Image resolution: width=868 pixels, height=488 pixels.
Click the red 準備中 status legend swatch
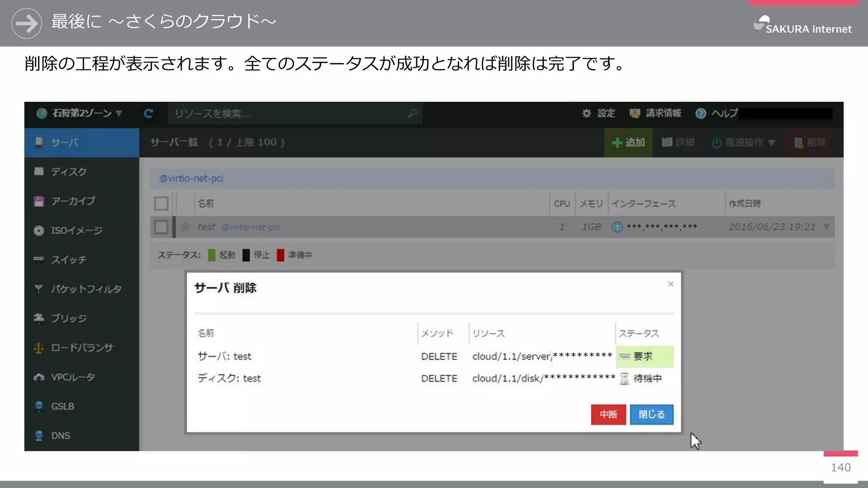(280, 255)
